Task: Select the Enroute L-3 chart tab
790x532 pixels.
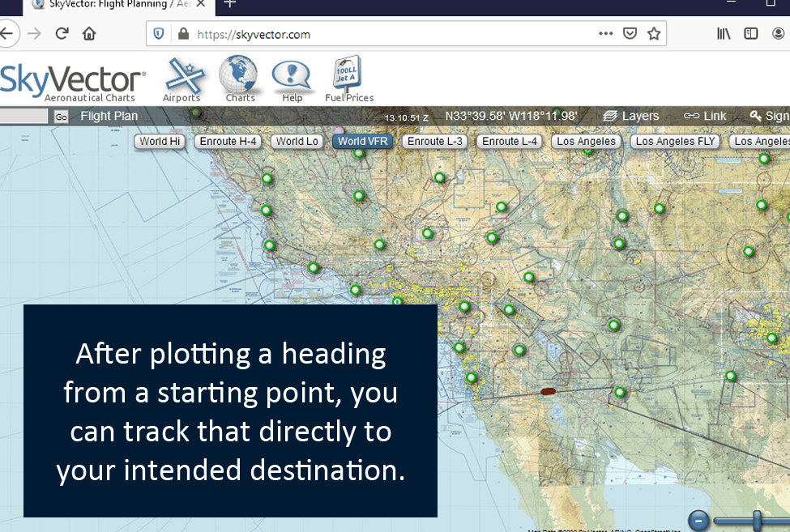Action: 435,142
